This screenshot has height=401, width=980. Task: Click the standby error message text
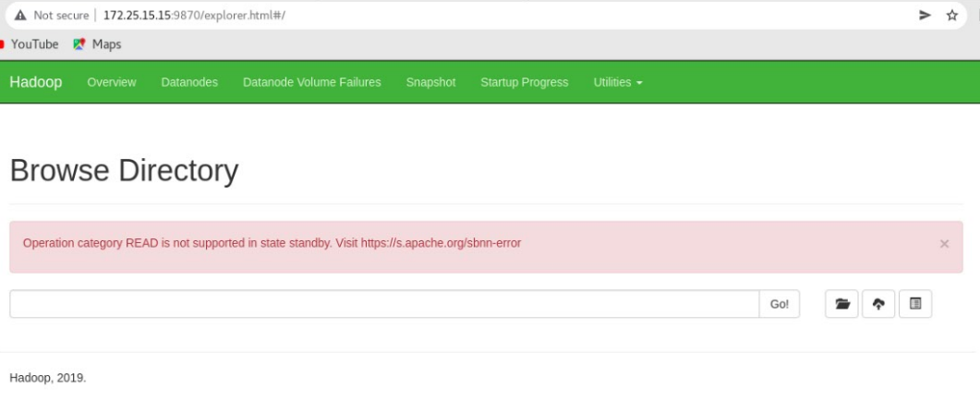coord(272,243)
